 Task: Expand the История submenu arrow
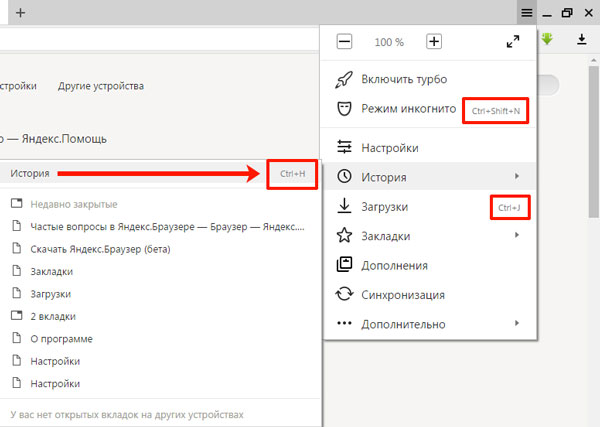[x=517, y=177]
